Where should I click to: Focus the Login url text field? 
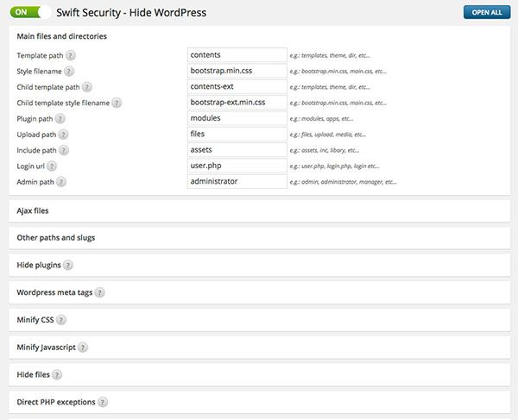237,166
